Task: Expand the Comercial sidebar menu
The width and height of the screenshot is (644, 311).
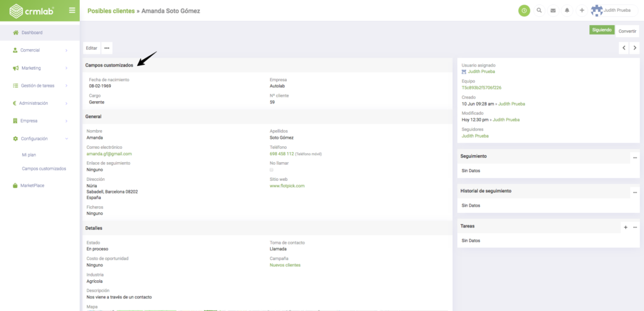Action: click(40, 50)
